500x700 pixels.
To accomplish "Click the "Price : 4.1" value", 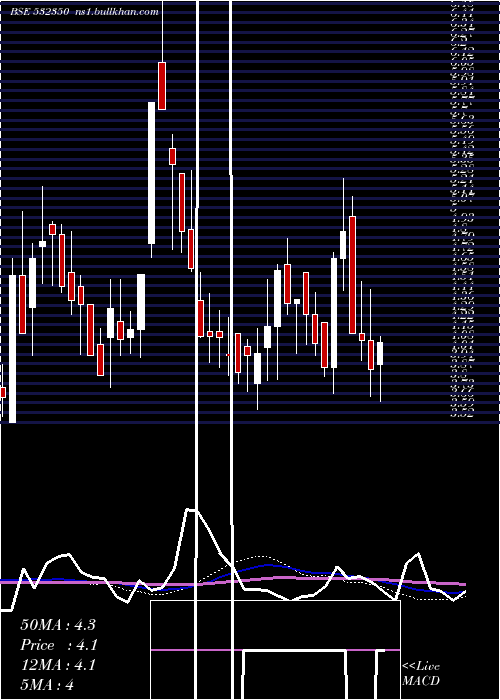I will pyautogui.click(x=59, y=645).
